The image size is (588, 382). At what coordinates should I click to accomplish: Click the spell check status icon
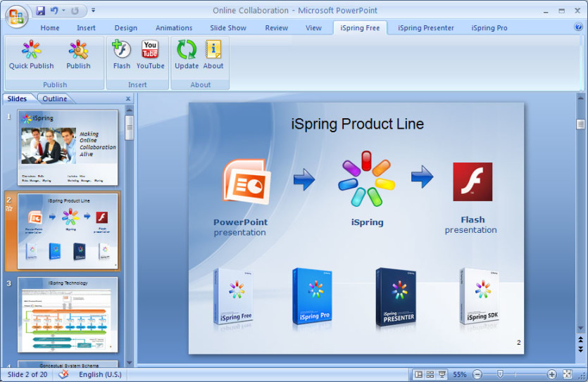point(64,374)
